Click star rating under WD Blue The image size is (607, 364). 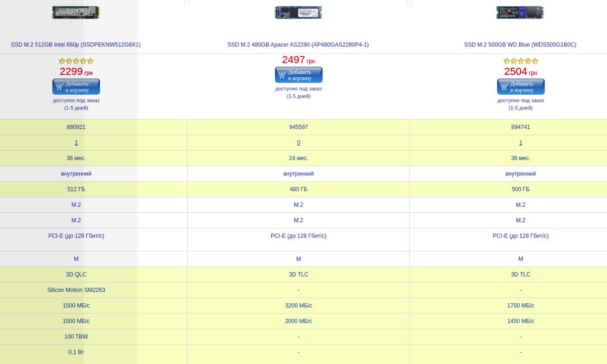[521, 61]
